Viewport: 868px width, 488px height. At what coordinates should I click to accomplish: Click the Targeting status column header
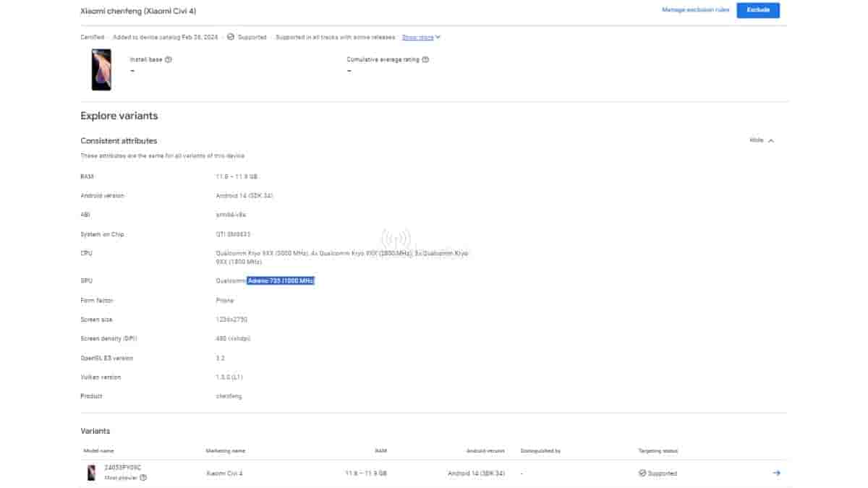click(658, 451)
